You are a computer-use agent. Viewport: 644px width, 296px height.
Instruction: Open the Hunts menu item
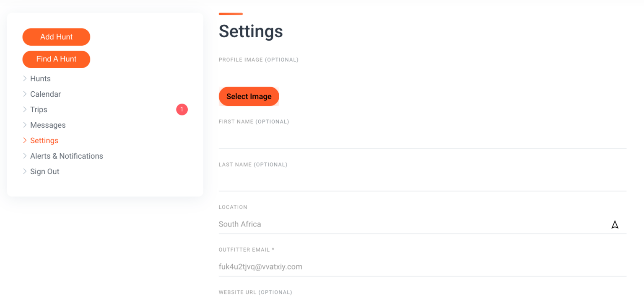tap(40, 79)
